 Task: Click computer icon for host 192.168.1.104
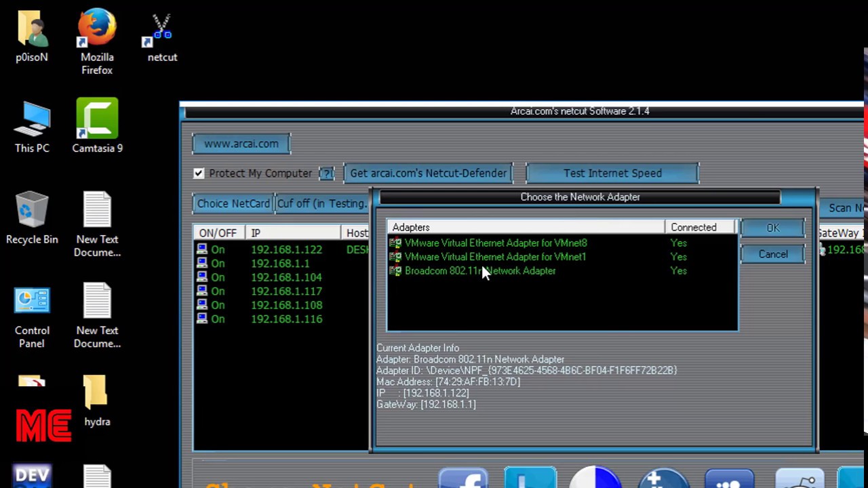(x=201, y=277)
